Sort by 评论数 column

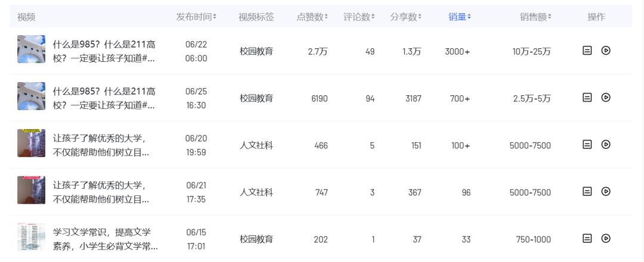pyautogui.click(x=359, y=17)
